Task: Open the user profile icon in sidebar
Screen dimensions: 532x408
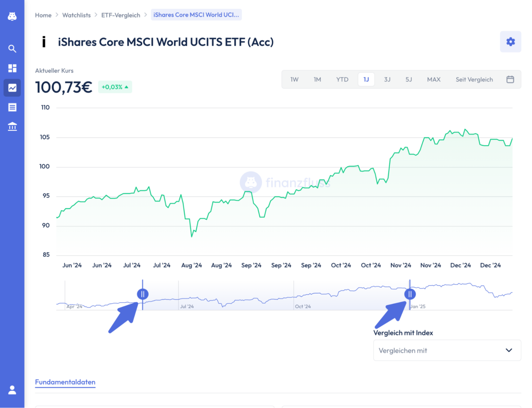Action: click(x=12, y=390)
